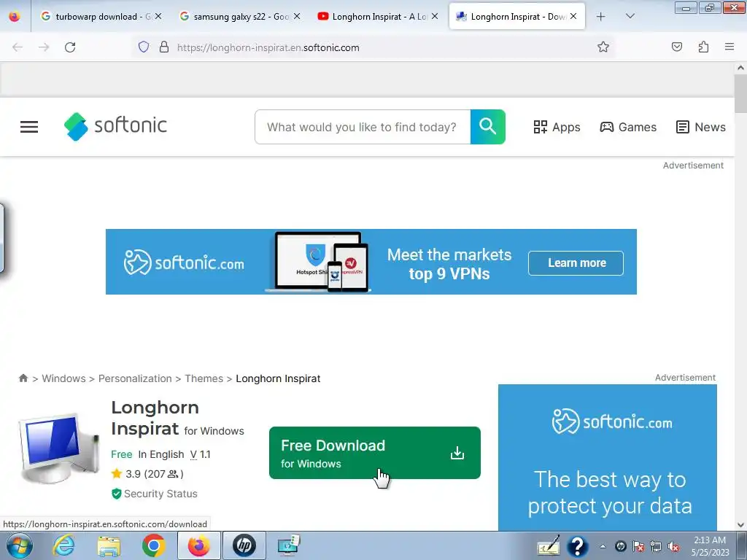The width and height of the screenshot is (747, 560).
Task: Open the Pocket save icon
Action: click(676, 47)
